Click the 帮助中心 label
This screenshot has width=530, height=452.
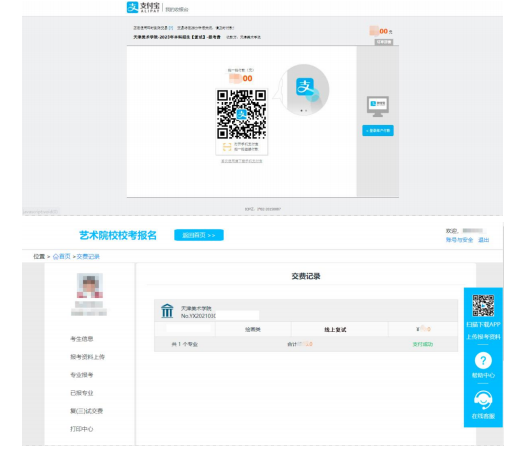point(483,375)
